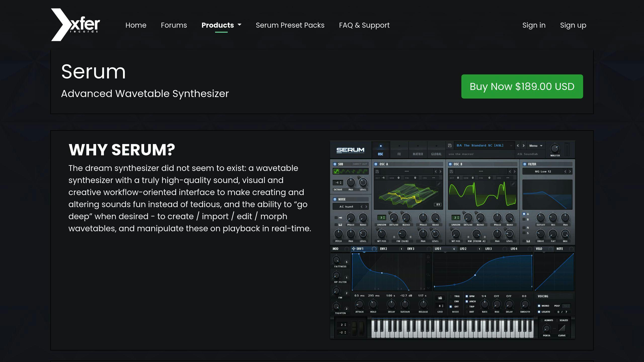Toggle the BPM sync checkbox
The width and height of the screenshot is (644, 362).
coord(467,296)
